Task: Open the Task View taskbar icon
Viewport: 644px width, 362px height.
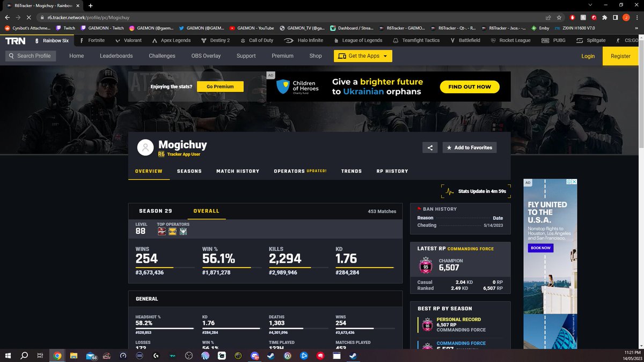Action: click(x=40, y=355)
